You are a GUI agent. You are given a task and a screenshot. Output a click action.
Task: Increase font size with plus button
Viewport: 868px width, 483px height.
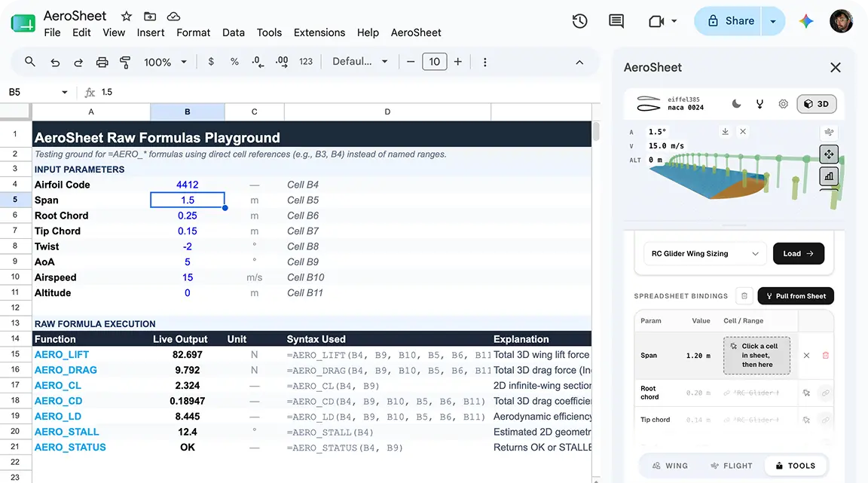(x=458, y=62)
